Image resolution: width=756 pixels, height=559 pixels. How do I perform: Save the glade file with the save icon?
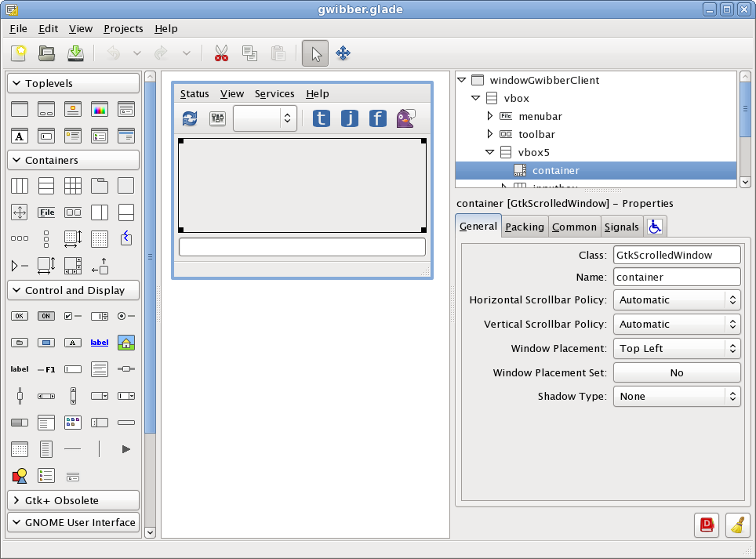pyautogui.click(x=75, y=53)
